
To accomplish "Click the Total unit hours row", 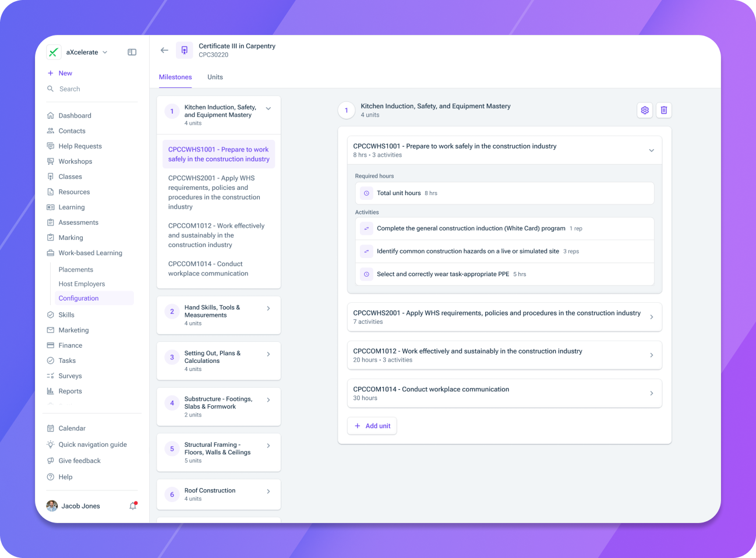I will [x=504, y=193].
